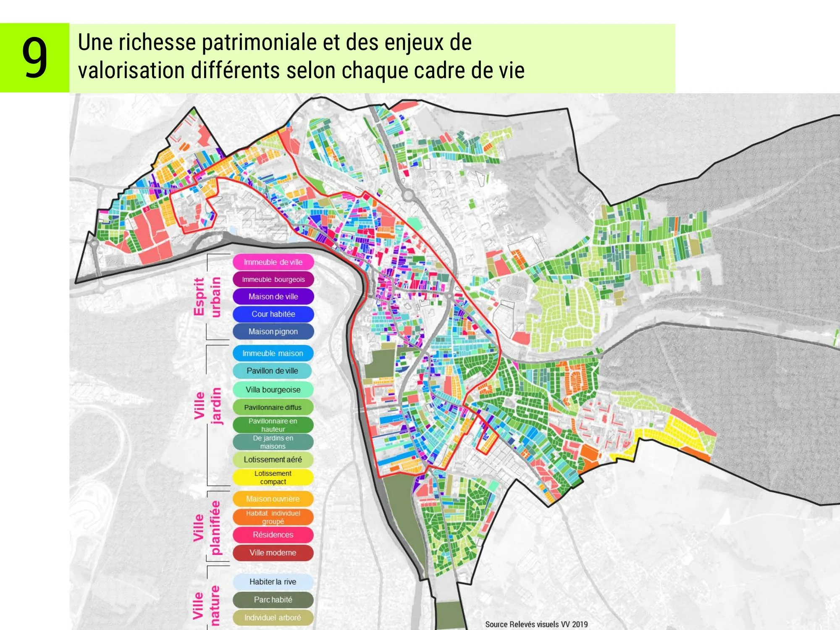
Task: Select the 'Villa bourgeoise' mint legend pill
Action: (x=273, y=390)
